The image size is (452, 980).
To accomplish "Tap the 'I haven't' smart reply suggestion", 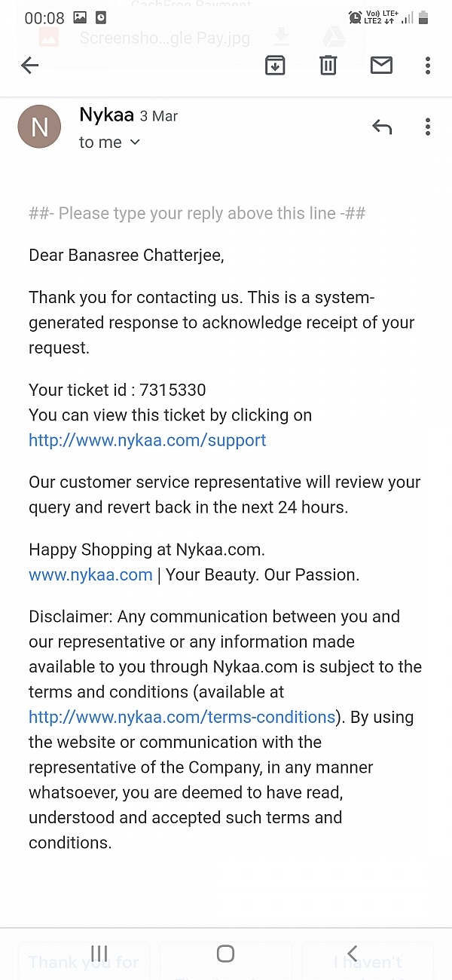I will pos(368,963).
